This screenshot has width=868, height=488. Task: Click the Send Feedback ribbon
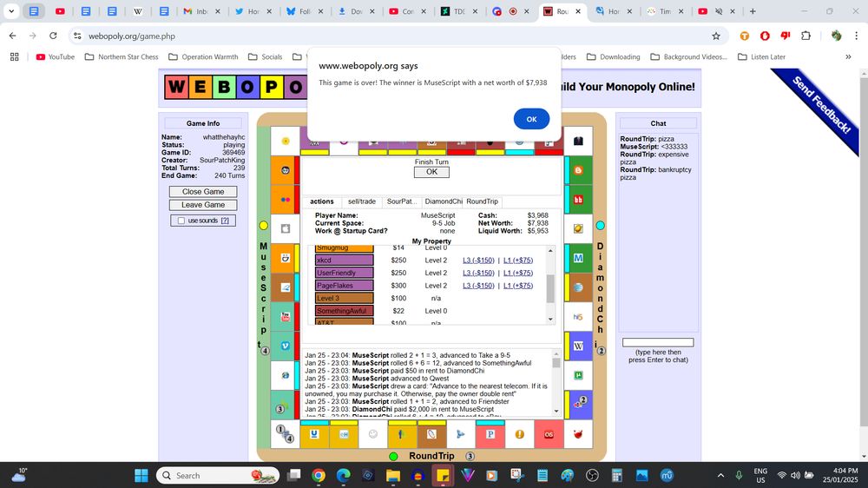tap(820, 105)
